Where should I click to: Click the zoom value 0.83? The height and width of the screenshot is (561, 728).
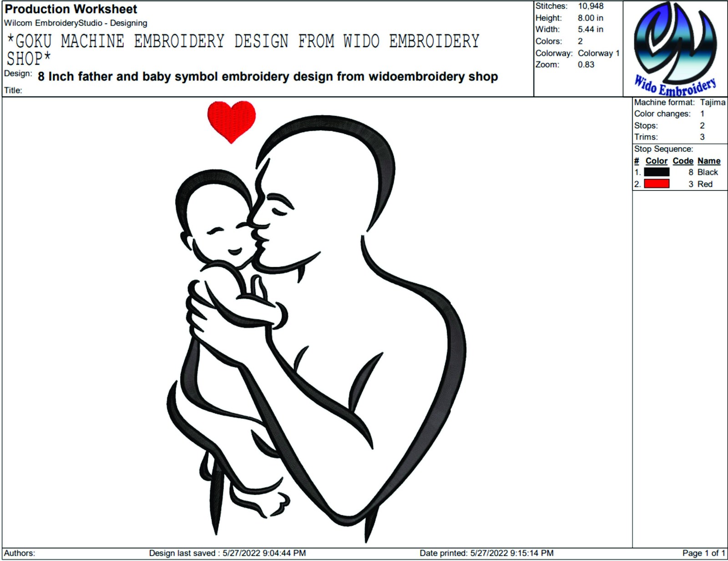point(586,65)
